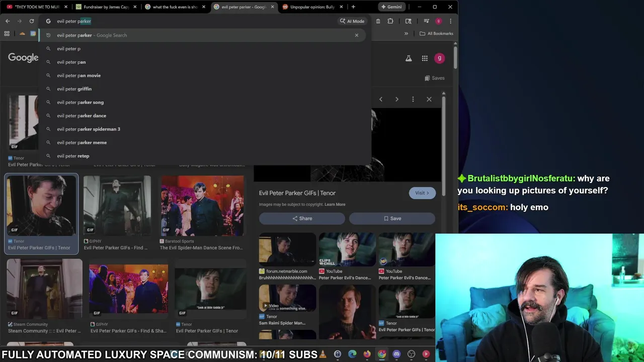Open the Barstool Sports dance scene thumbnail

click(202, 206)
